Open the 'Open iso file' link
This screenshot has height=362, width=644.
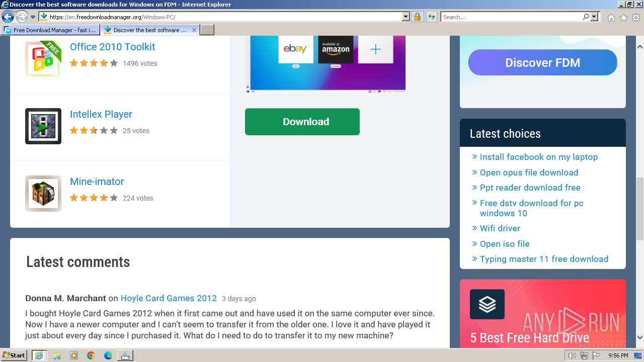tap(505, 244)
